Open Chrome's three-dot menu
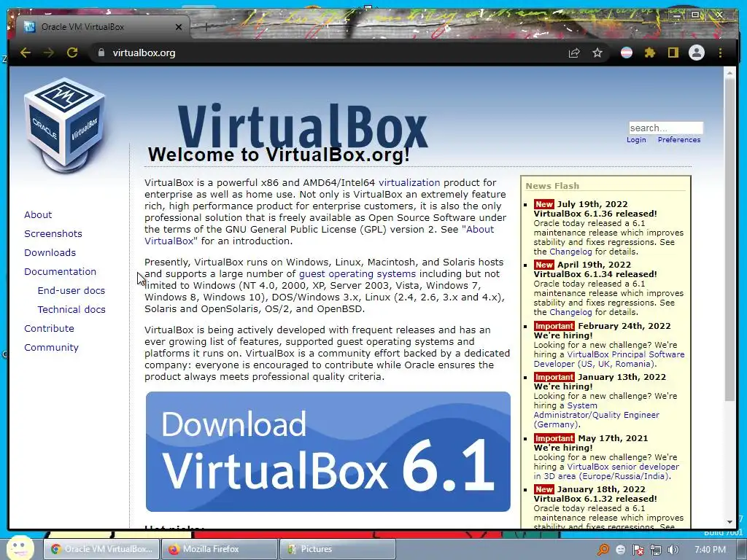This screenshot has width=747, height=560. pyautogui.click(x=720, y=52)
